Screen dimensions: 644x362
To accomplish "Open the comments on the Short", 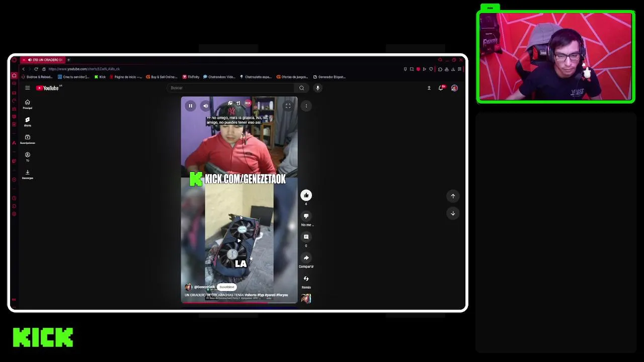I will (306, 237).
